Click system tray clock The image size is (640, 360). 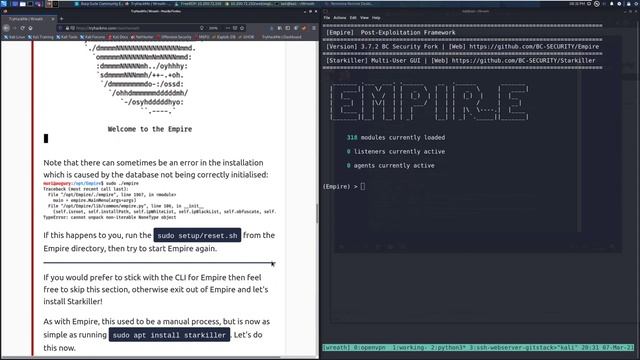pos(577,4)
